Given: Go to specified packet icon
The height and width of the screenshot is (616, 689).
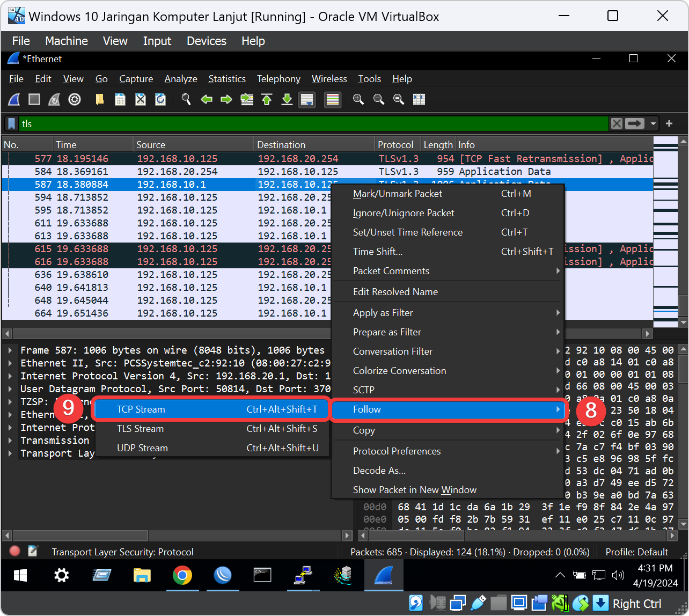Looking at the screenshot, I should pos(247,99).
